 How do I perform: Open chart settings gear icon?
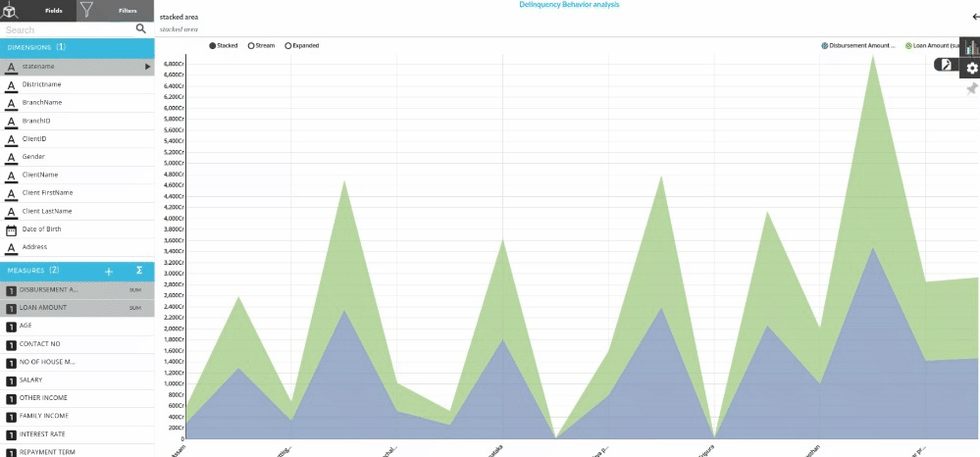(971, 68)
